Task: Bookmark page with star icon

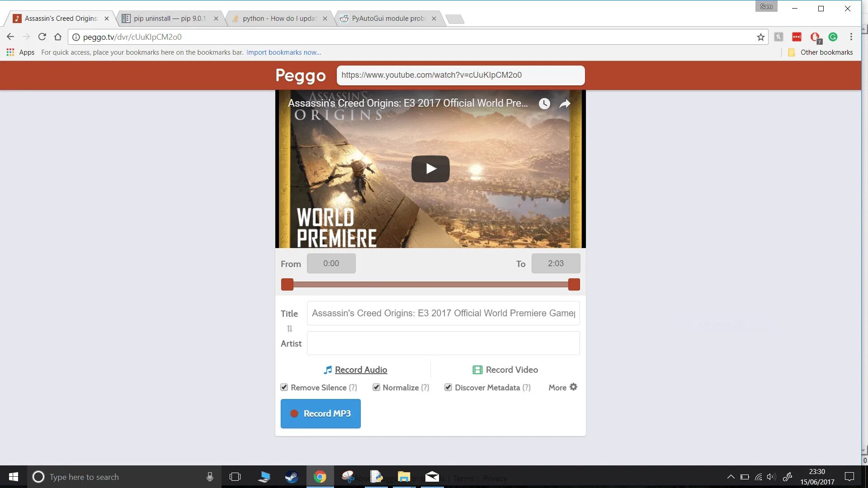Action: tap(760, 37)
